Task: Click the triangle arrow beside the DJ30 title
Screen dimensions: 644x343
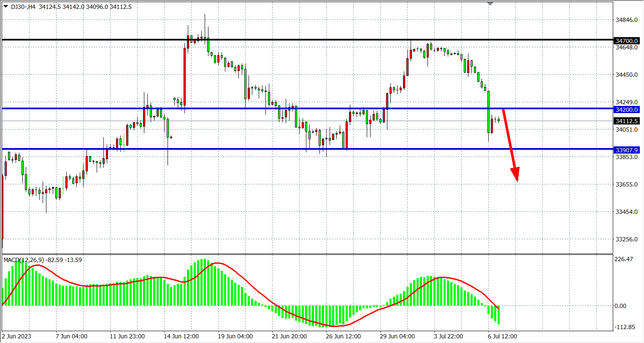Action: point(5,6)
